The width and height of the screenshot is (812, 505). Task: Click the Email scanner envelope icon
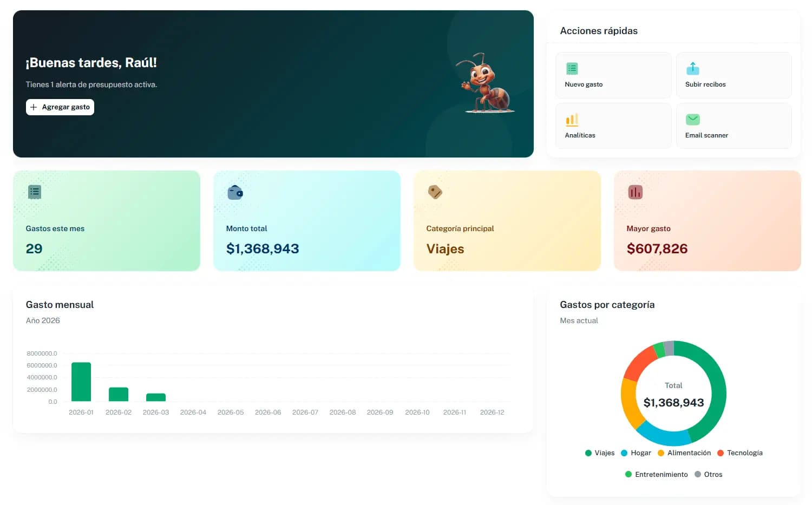point(693,119)
